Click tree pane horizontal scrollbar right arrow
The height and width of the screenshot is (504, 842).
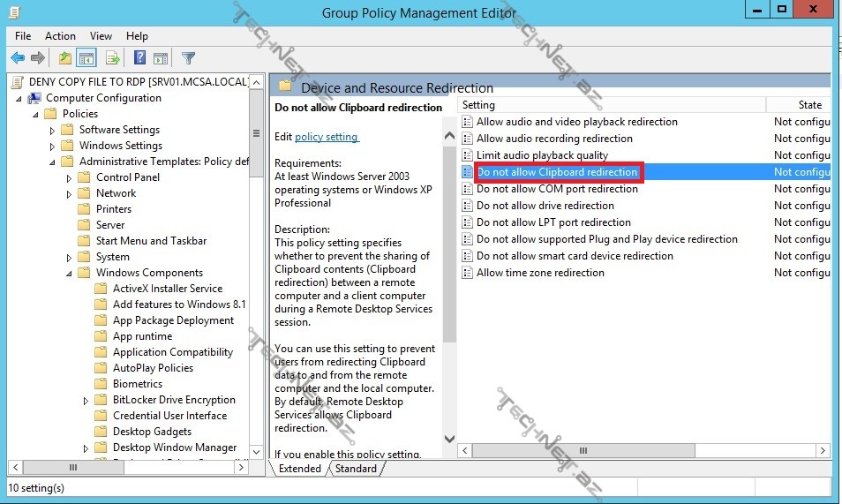(242, 468)
